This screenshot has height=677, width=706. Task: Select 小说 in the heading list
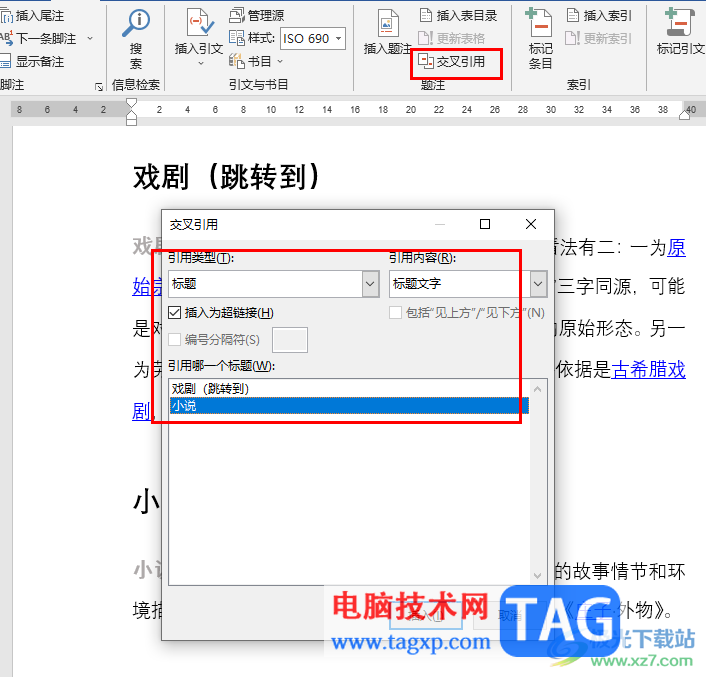(x=349, y=406)
